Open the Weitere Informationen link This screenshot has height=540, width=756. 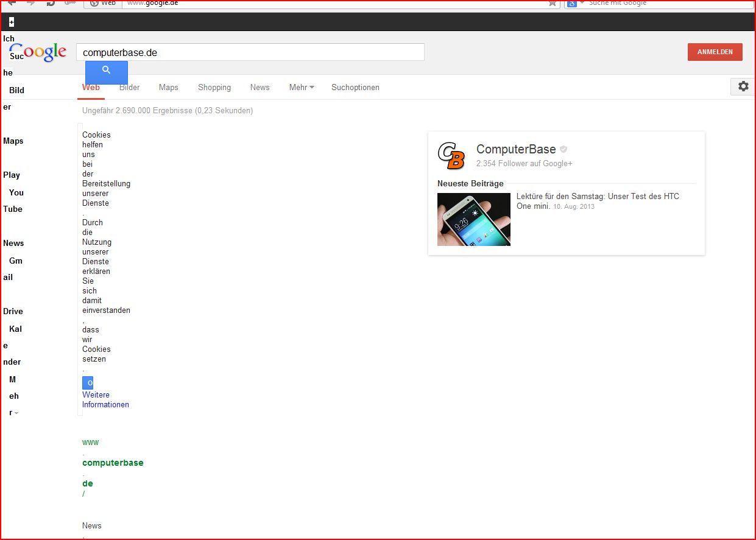(105, 400)
